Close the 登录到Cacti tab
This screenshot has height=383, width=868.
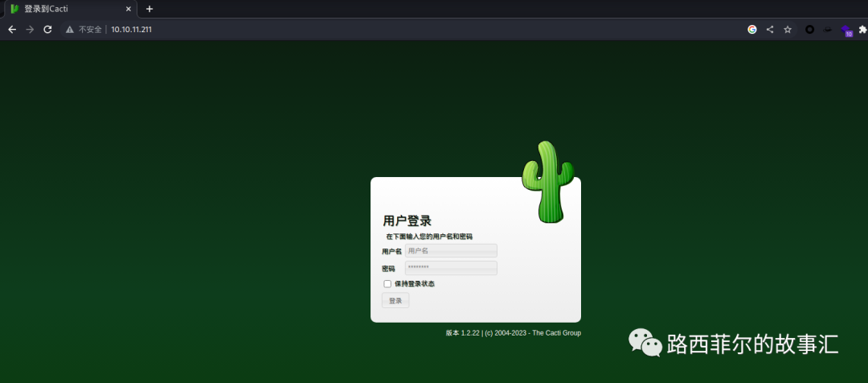coord(129,9)
